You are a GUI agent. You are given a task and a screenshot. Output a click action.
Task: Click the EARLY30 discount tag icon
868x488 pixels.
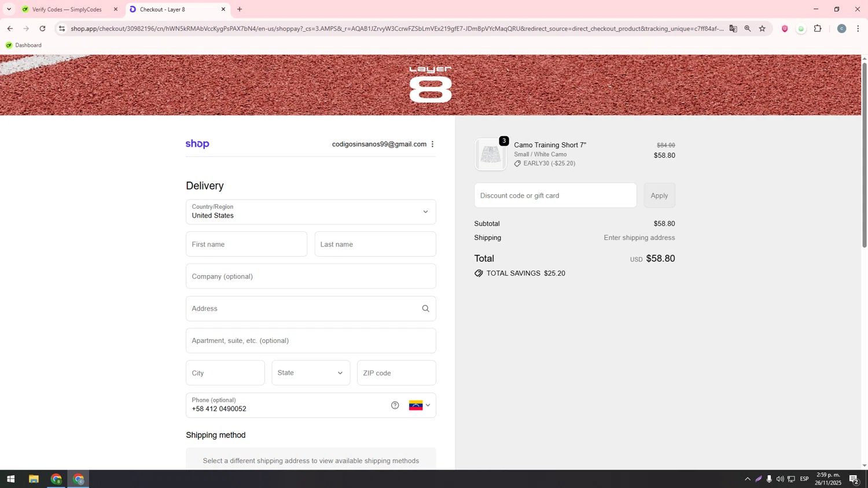[517, 164]
